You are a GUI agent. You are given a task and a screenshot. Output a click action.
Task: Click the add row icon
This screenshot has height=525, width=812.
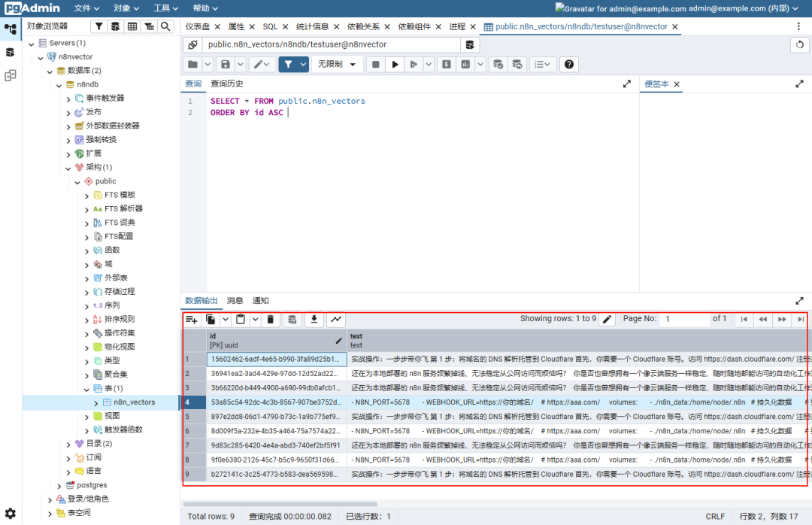click(x=192, y=320)
